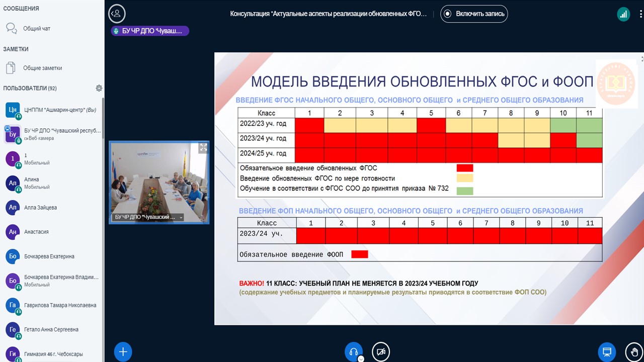Click the red Обязательное введение ФООП swatch

coord(360,254)
